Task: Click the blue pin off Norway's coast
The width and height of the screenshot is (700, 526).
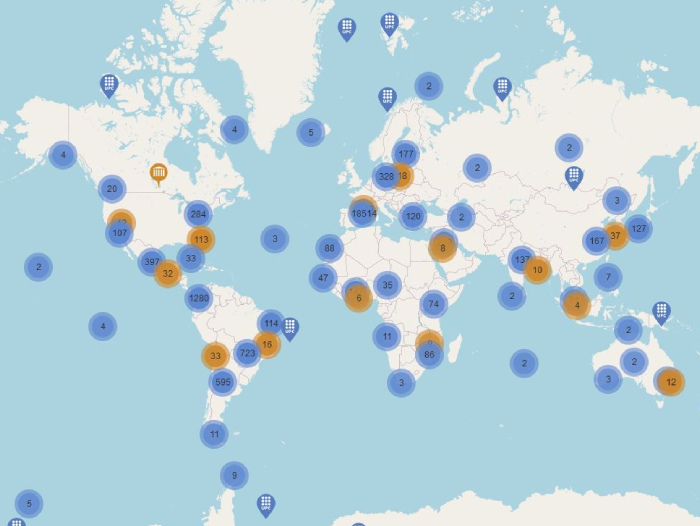Action: 387,97
